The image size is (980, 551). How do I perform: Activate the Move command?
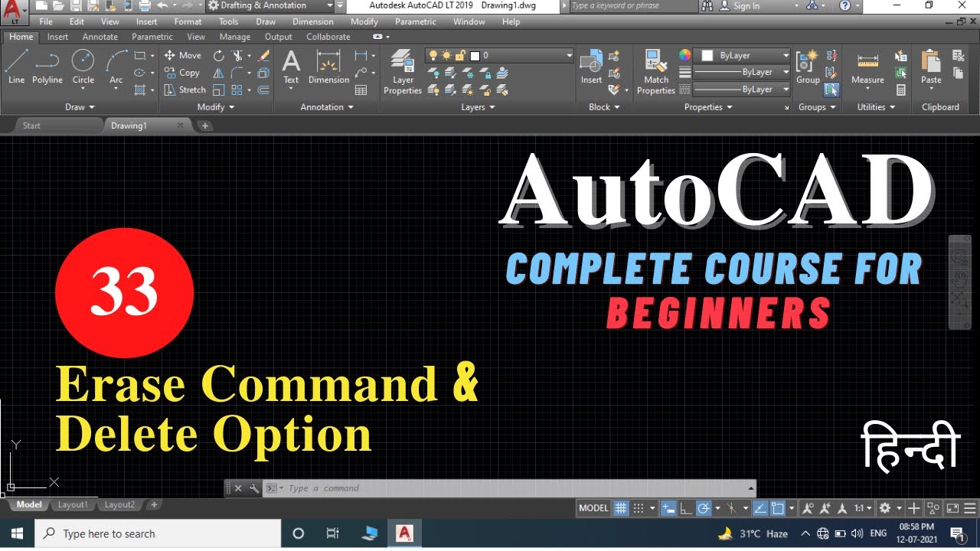point(182,56)
